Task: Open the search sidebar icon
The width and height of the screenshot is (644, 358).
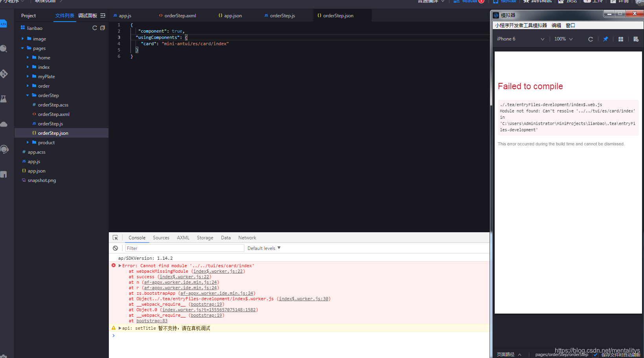Action: tap(4, 49)
